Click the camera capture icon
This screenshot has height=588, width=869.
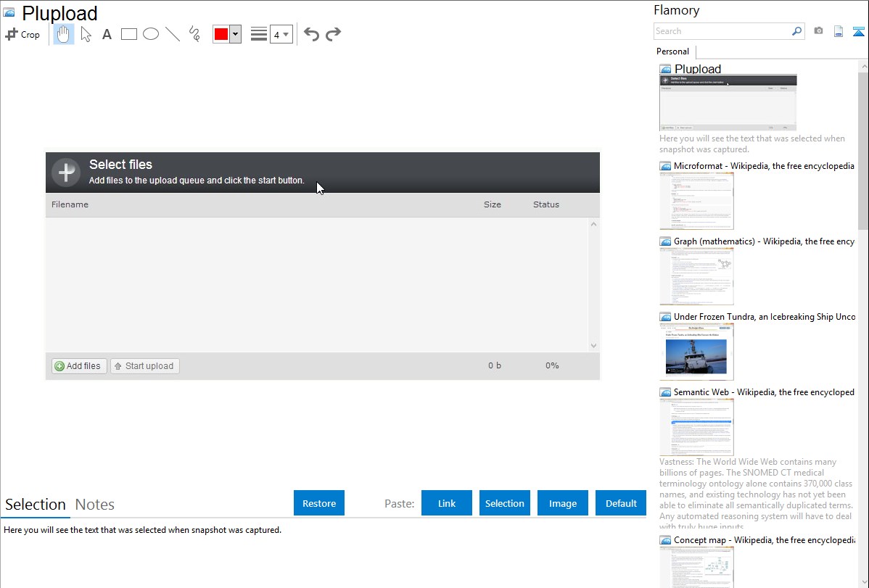pos(818,31)
